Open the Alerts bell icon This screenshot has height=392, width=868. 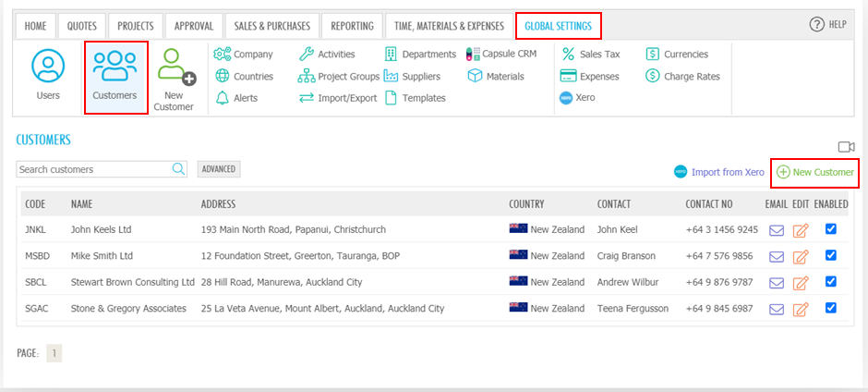222,98
